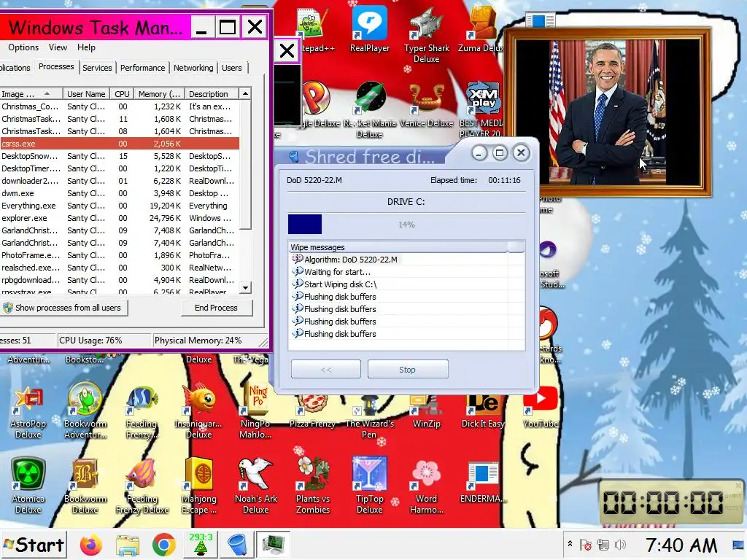Click the Wipe messages column header

point(398,247)
